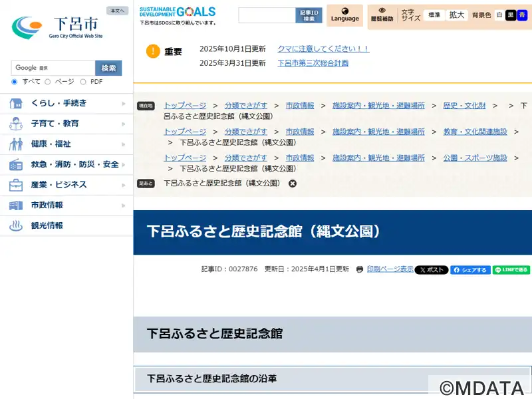Viewport: 532px width, 399px height.
Task: Click the reading child icon beside 子育て・教育
Action: click(x=16, y=124)
